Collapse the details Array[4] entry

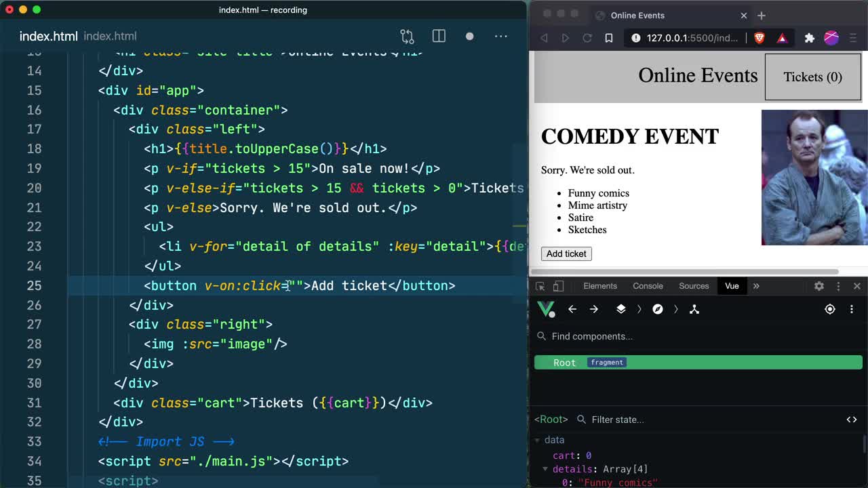[x=545, y=469]
